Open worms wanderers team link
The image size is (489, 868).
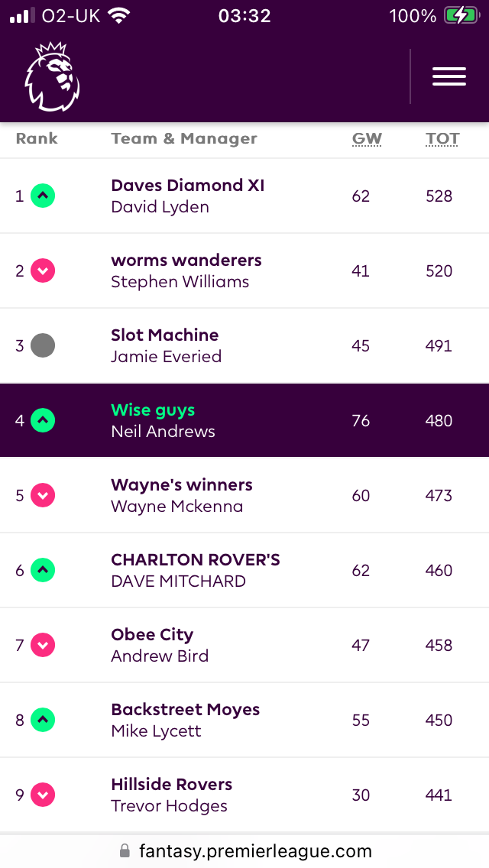(186, 261)
